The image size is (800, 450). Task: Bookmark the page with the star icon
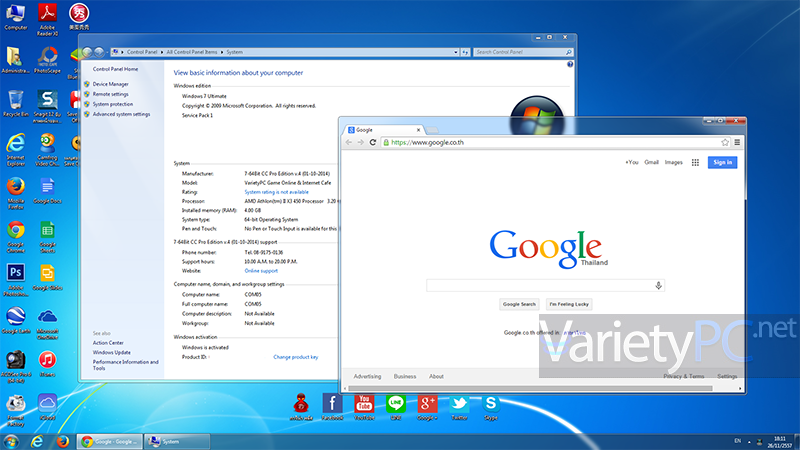[x=726, y=143]
